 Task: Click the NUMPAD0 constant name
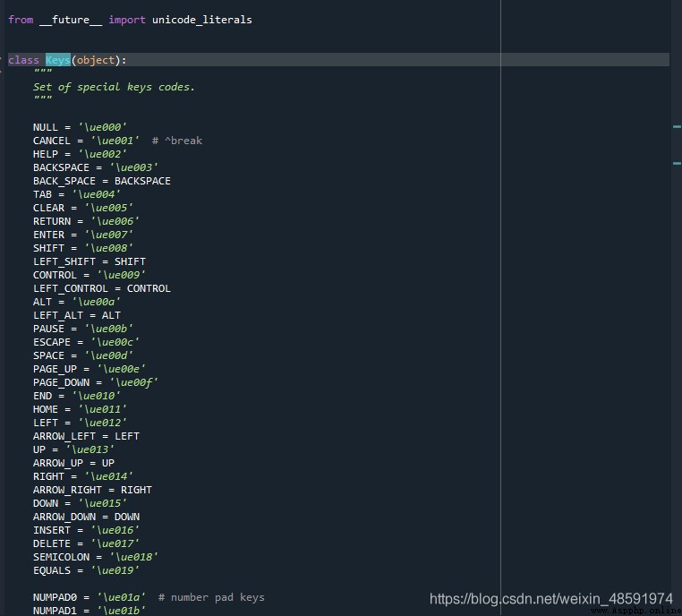tap(55, 598)
